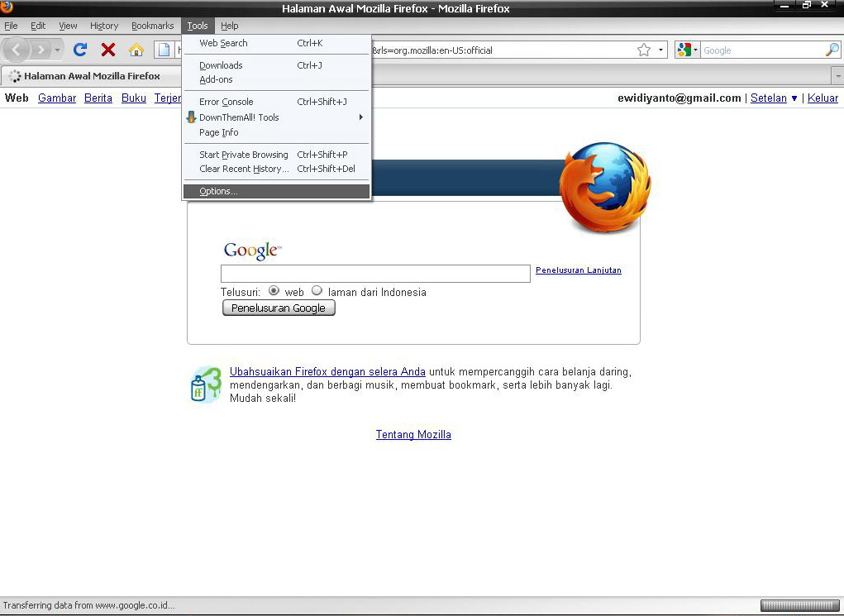Select the 'web' radio button
The width and height of the screenshot is (844, 616).
(x=274, y=291)
